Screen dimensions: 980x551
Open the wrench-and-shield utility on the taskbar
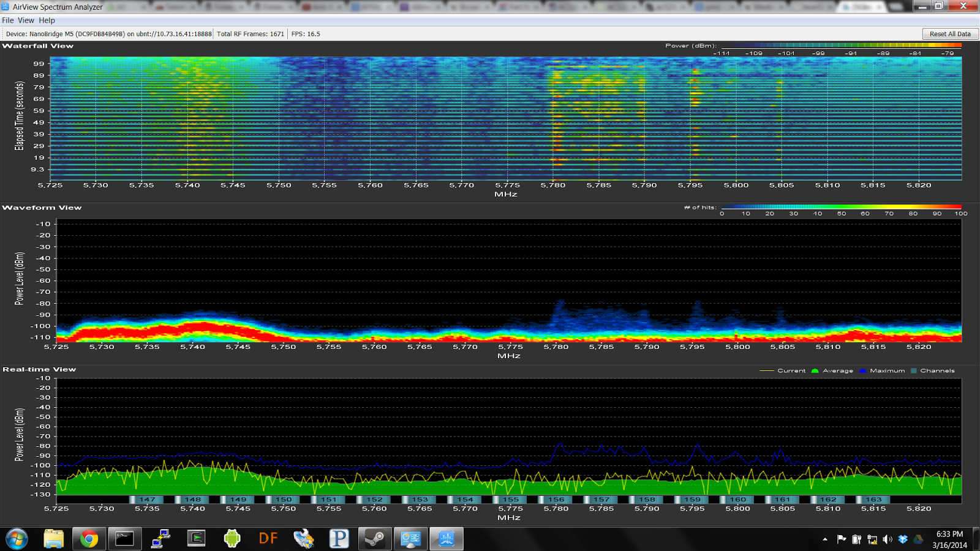pyautogui.click(x=303, y=539)
